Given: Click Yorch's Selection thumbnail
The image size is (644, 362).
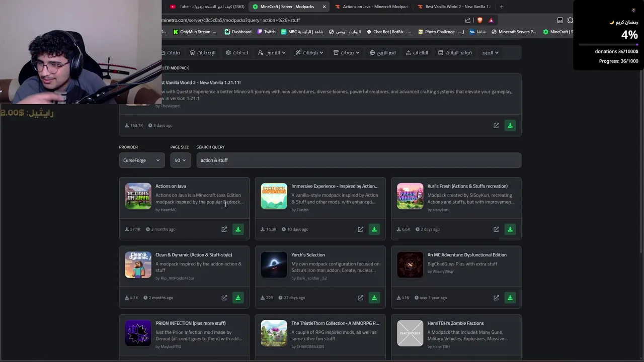Looking at the screenshot, I should tap(274, 264).
